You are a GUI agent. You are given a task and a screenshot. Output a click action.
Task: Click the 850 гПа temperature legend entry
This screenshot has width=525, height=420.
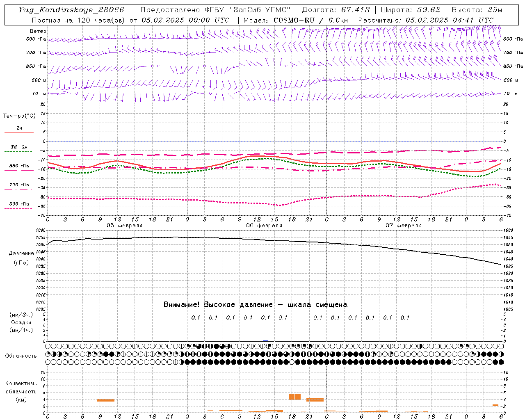(x=19, y=168)
